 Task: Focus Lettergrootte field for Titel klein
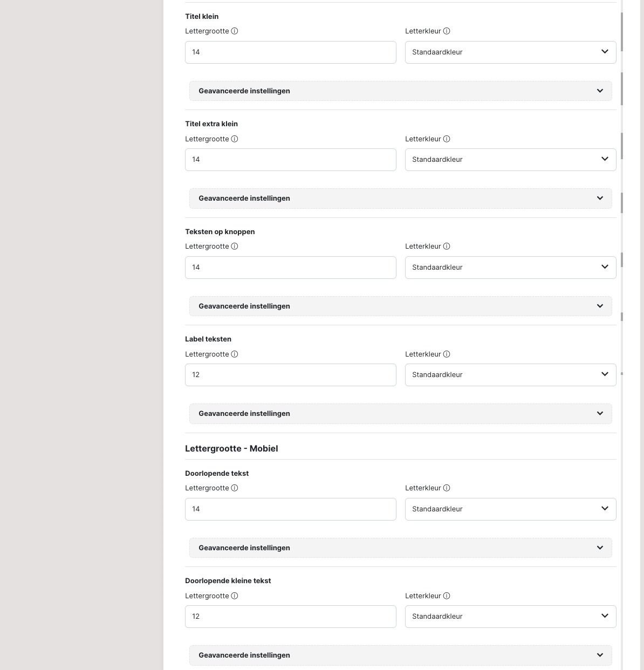pos(290,52)
